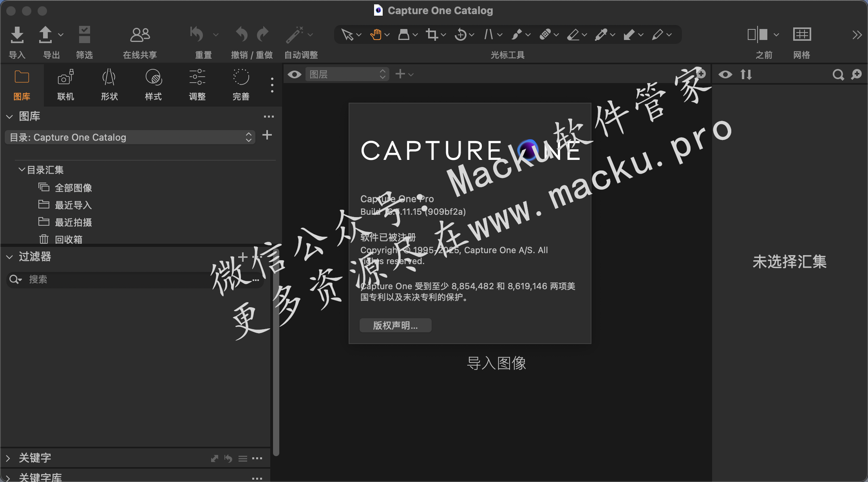Show more toolbar items chevrons
The height and width of the screenshot is (482, 868).
point(857,35)
